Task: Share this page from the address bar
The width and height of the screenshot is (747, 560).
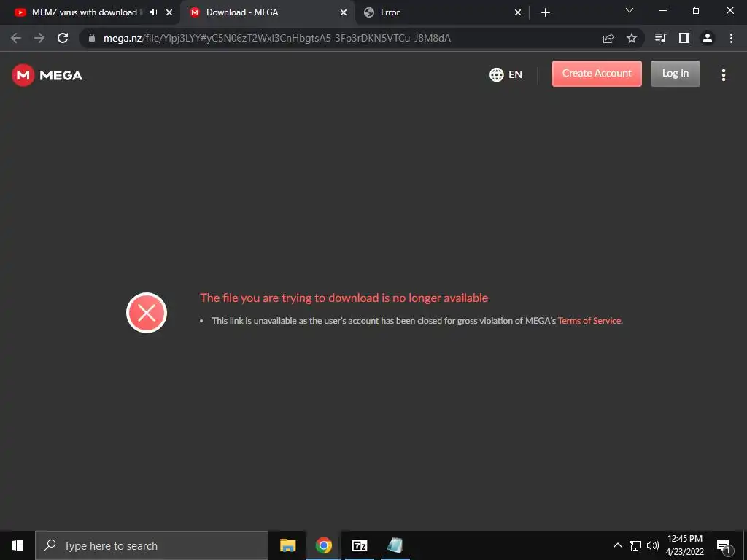Action: [608, 38]
